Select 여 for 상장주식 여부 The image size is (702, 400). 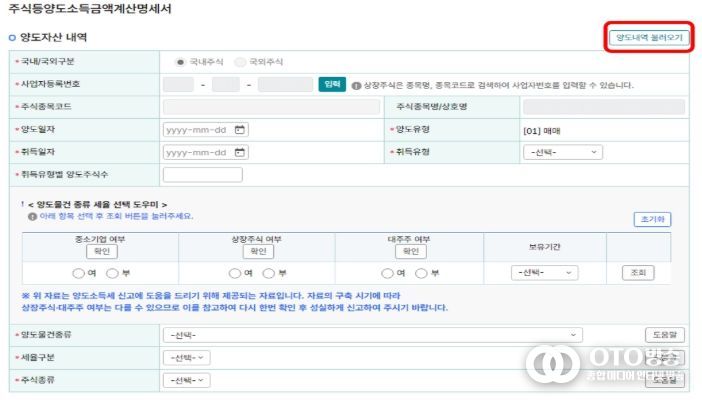(235, 273)
